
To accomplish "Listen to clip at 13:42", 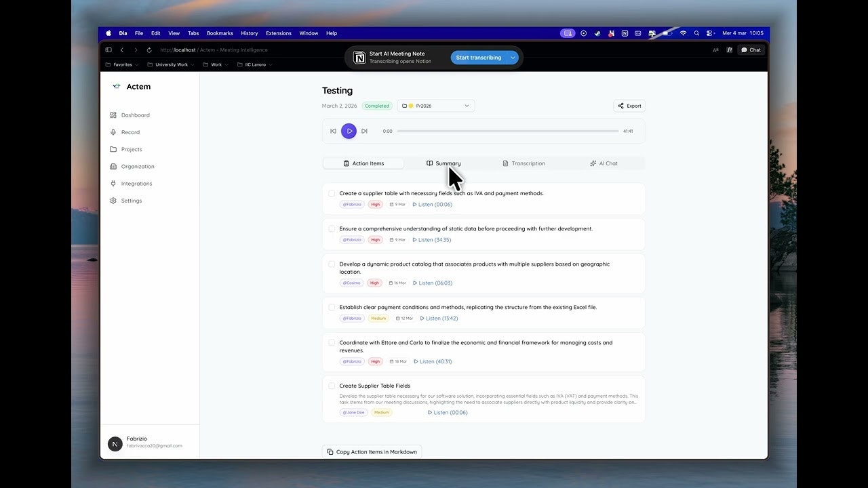I will click(439, 318).
